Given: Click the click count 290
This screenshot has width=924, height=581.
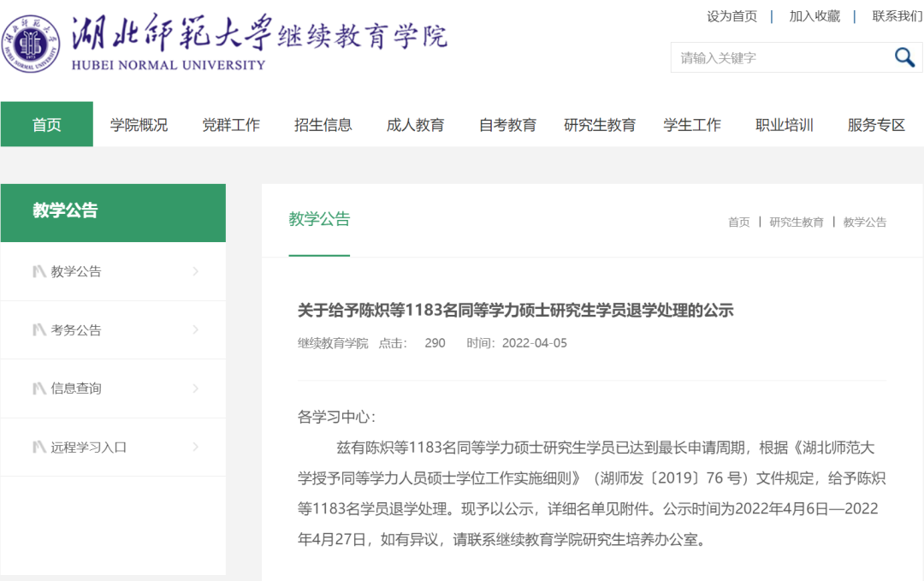Looking at the screenshot, I should click(435, 343).
